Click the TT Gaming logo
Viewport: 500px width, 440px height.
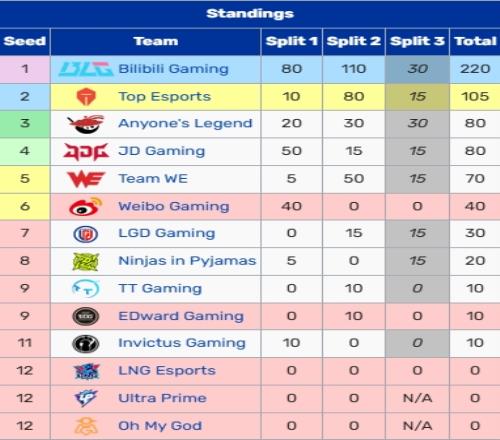[x=86, y=288]
